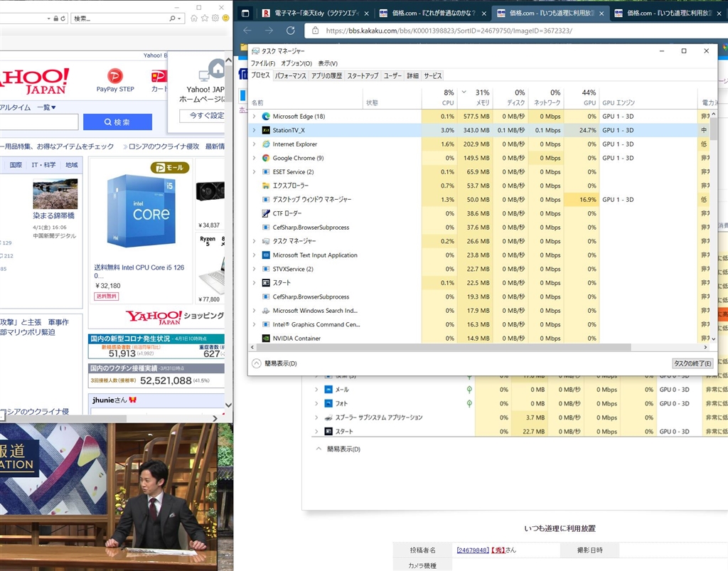This screenshot has height=571, width=728.
Task: Click the エクスプローラー folder icon
Action: pos(266,186)
